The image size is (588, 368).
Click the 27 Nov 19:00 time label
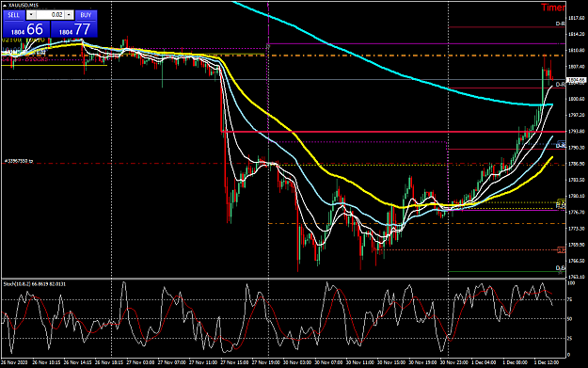pyautogui.click(x=266, y=362)
